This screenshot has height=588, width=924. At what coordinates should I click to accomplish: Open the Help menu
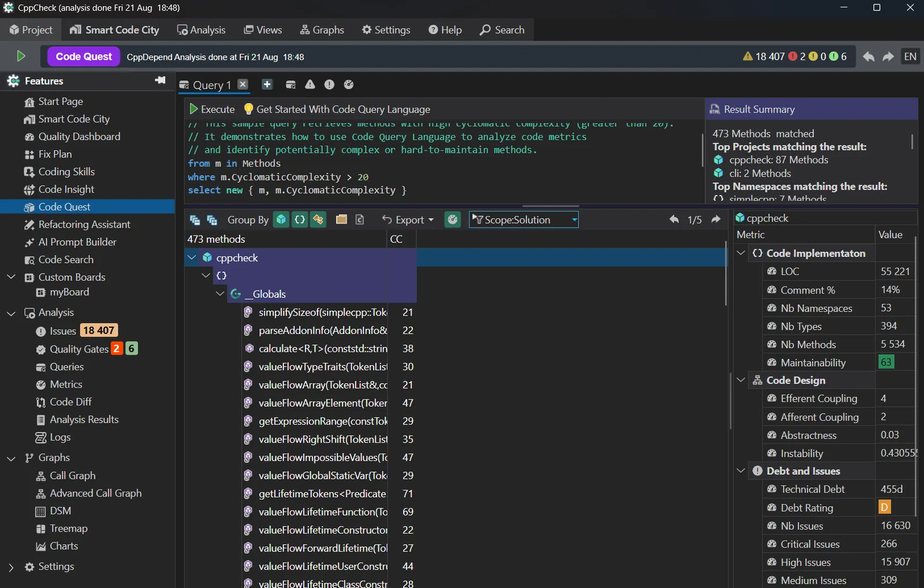tap(445, 30)
